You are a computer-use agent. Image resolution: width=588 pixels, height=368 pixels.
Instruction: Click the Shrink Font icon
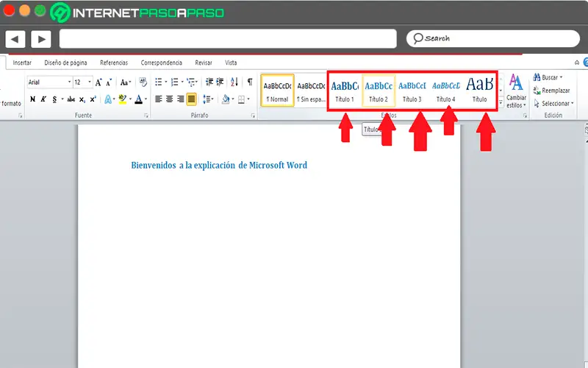[x=109, y=82]
